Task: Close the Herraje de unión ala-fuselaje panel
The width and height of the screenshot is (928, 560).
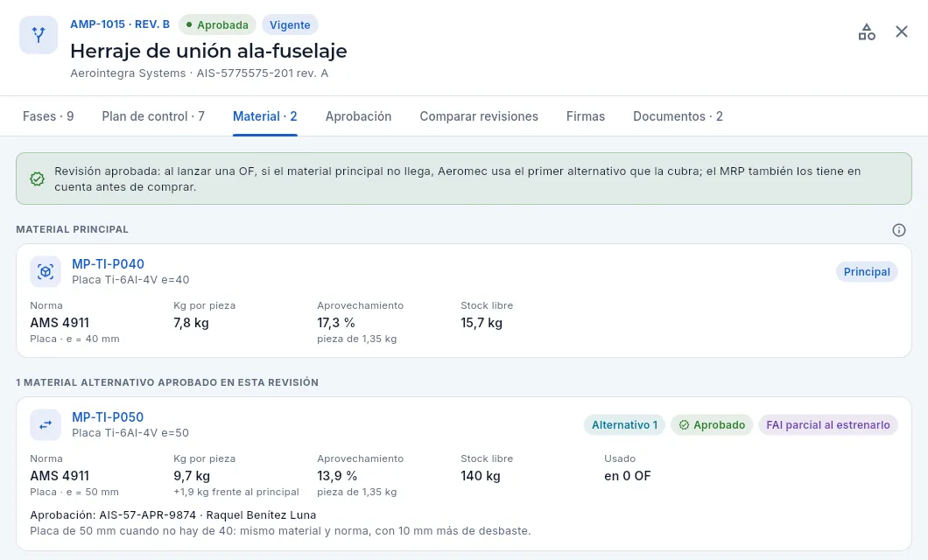Action: [902, 31]
